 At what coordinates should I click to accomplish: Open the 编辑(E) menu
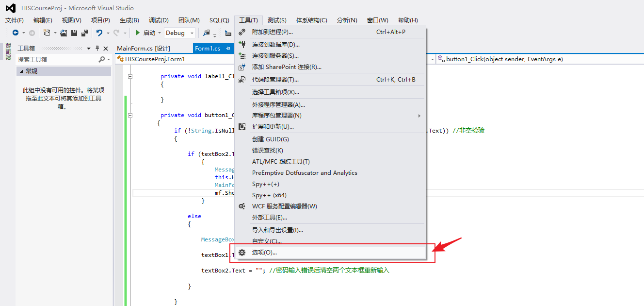(x=43, y=20)
